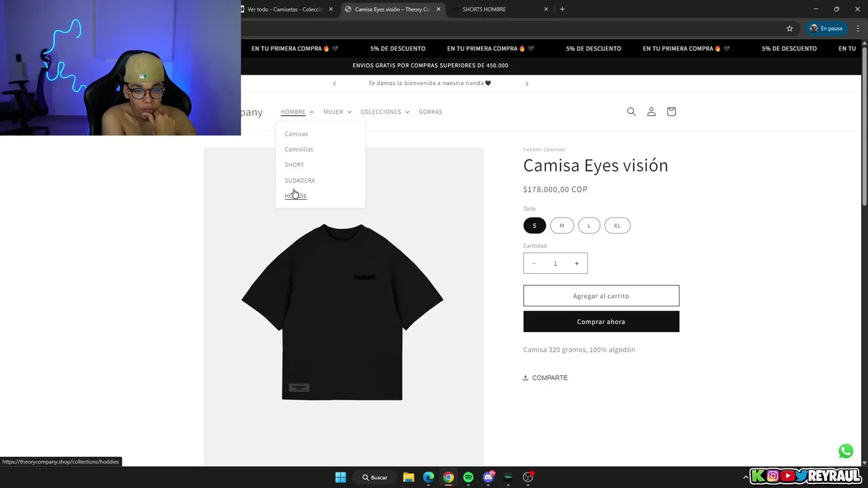Image resolution: width=868 pixels, height=488 pixels.
Task: Open File Explorer from the taskbar
Action: 408,477
